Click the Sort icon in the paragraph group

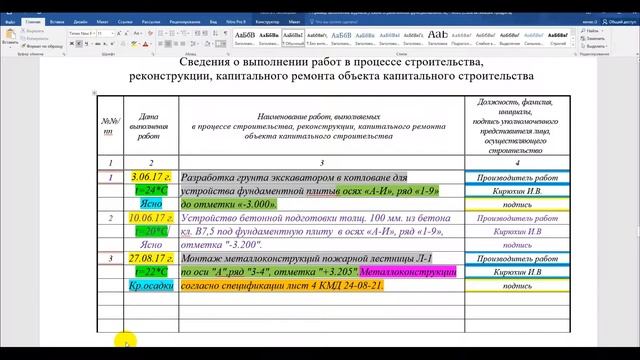pyautogui.click(x=215, y=33)
